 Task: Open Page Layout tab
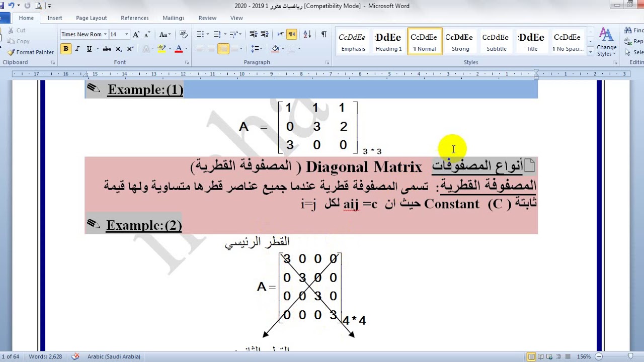coord(92,18)
